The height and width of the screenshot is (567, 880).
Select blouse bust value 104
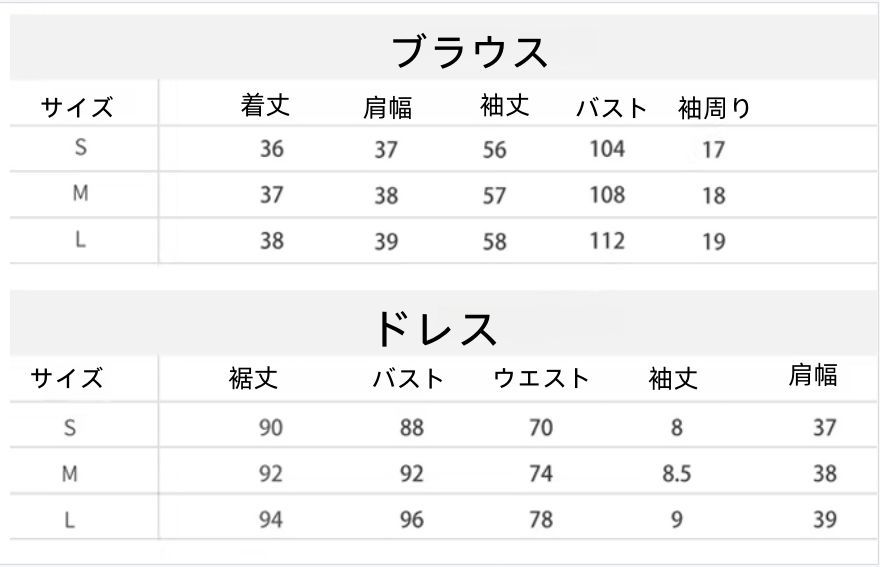click(607, 149)
